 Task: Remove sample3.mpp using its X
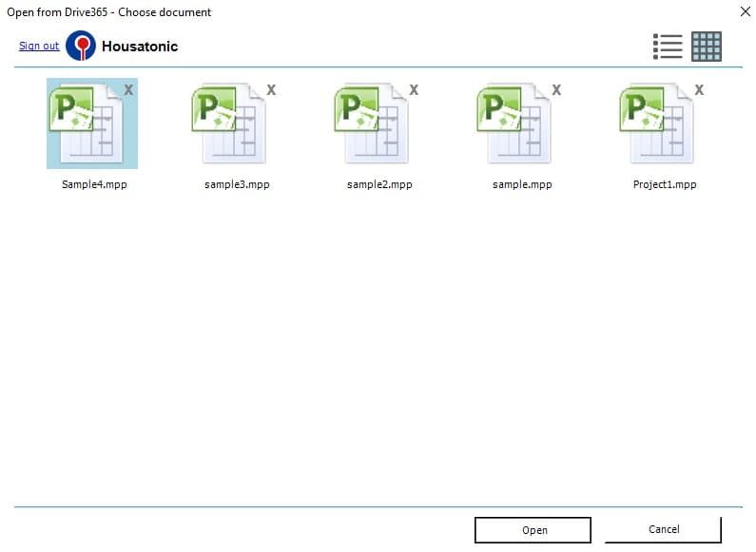[x=271, y=89]
